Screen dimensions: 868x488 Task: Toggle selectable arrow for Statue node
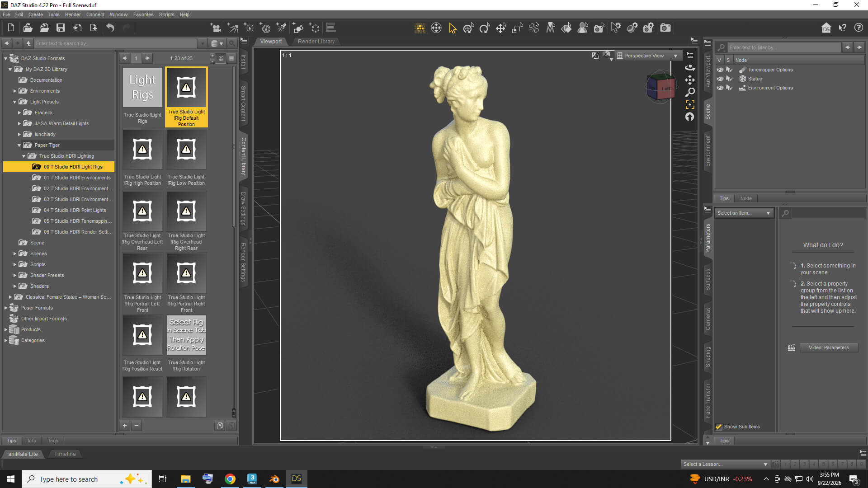click(x=729, y=79)
